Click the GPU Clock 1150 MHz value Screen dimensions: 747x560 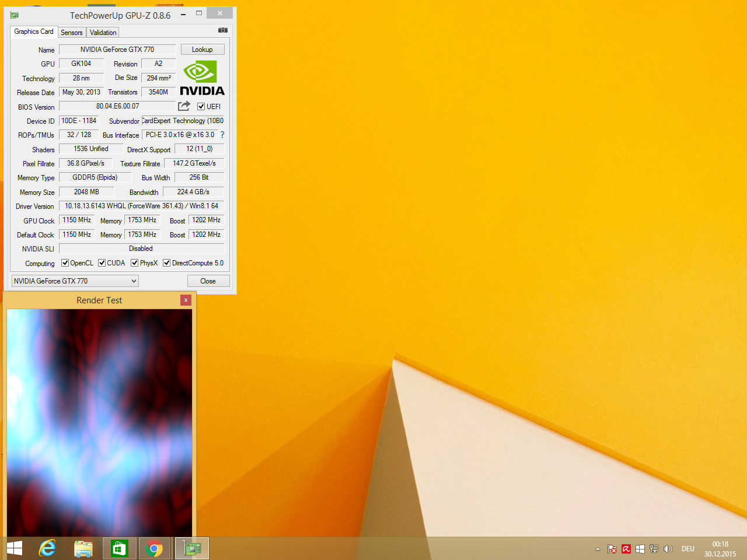click(76, 220)
